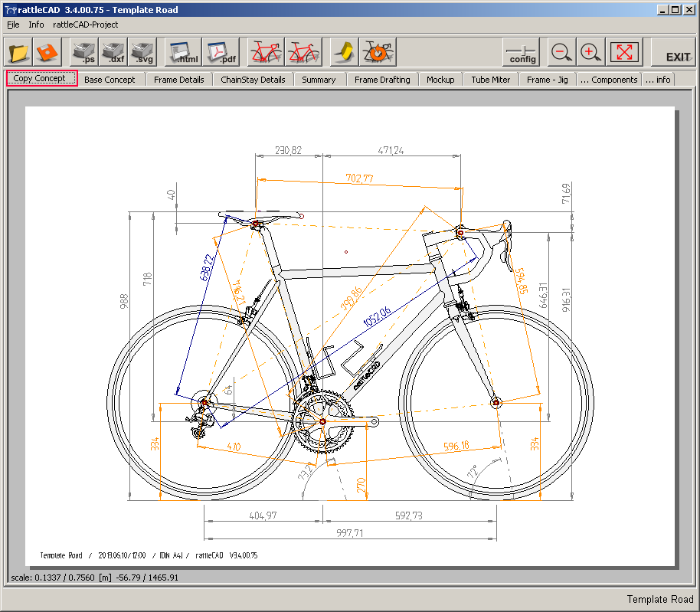
Task: Click the scale readout in status bar
Action: pyautogui.click(x=95, y=578)
